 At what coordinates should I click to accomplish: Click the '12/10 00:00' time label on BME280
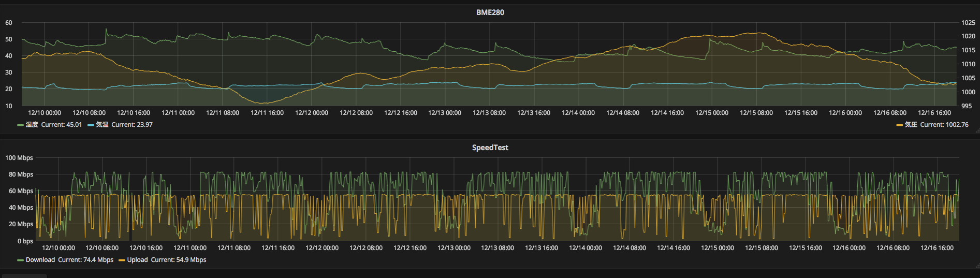coord(45,113)
